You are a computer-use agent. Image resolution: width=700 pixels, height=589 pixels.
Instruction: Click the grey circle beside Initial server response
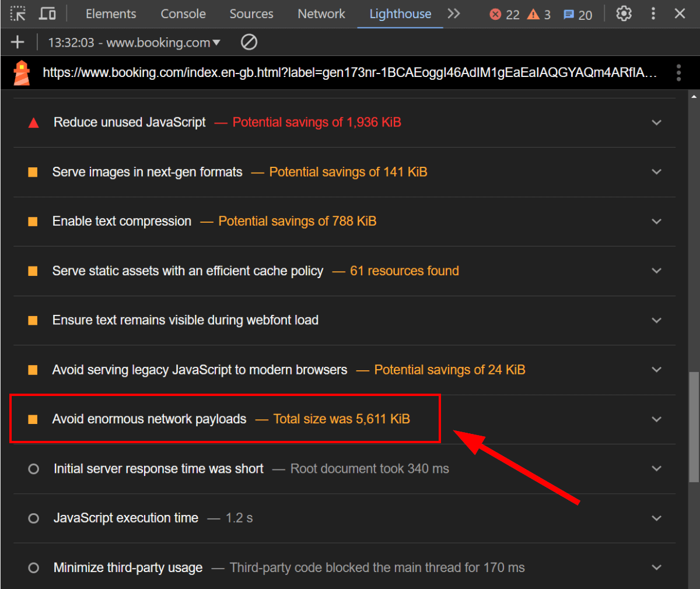click(33, 469)
